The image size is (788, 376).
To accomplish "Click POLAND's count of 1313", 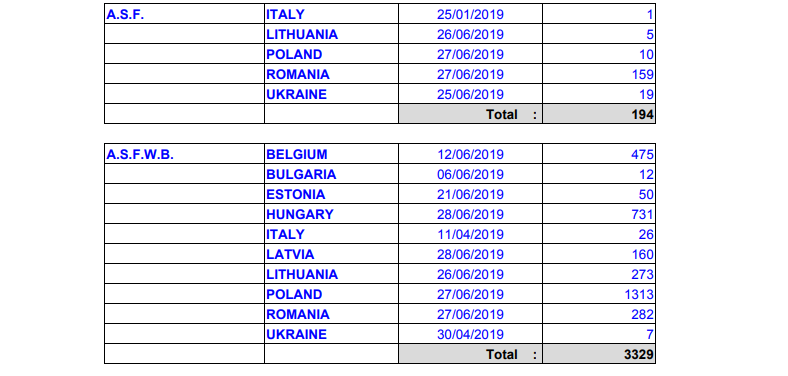I will tap(639, 295).
